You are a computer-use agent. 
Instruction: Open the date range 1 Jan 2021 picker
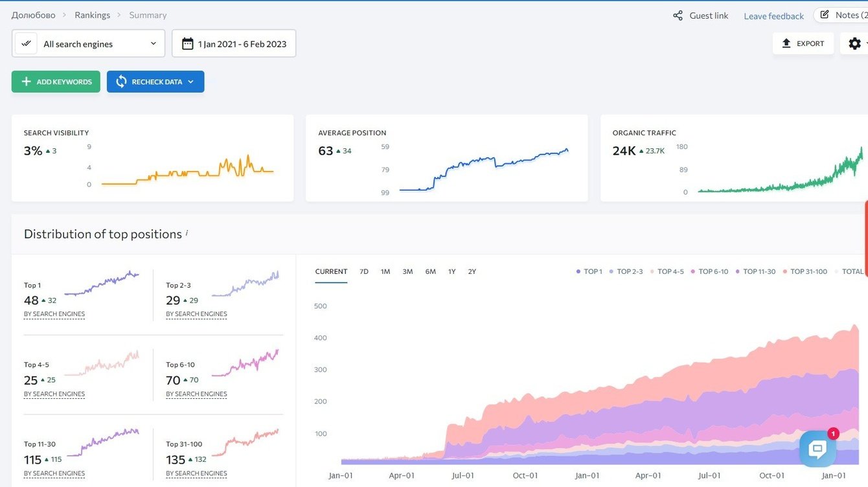tap(242, 44)
